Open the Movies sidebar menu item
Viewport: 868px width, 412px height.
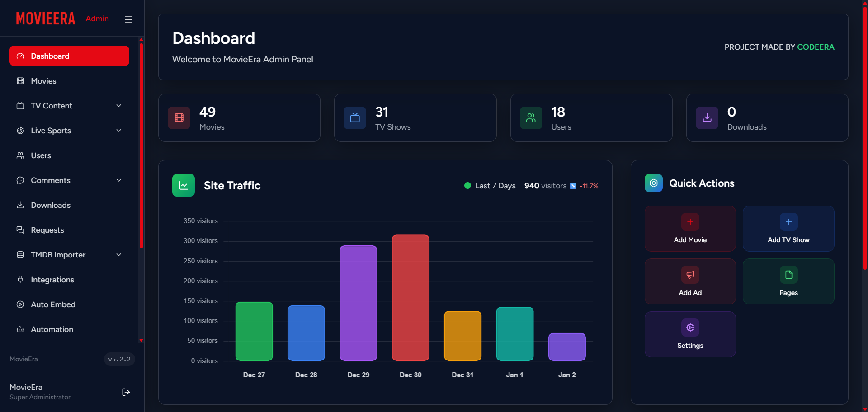(x=43, y=81)
